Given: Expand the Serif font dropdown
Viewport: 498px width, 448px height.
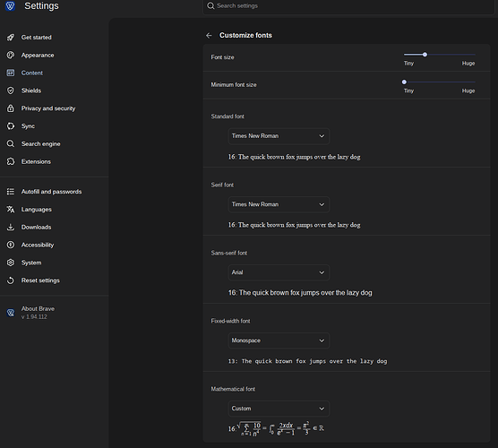Looking at the screenshot, I should pyautogui.click(x=279, y=204).
